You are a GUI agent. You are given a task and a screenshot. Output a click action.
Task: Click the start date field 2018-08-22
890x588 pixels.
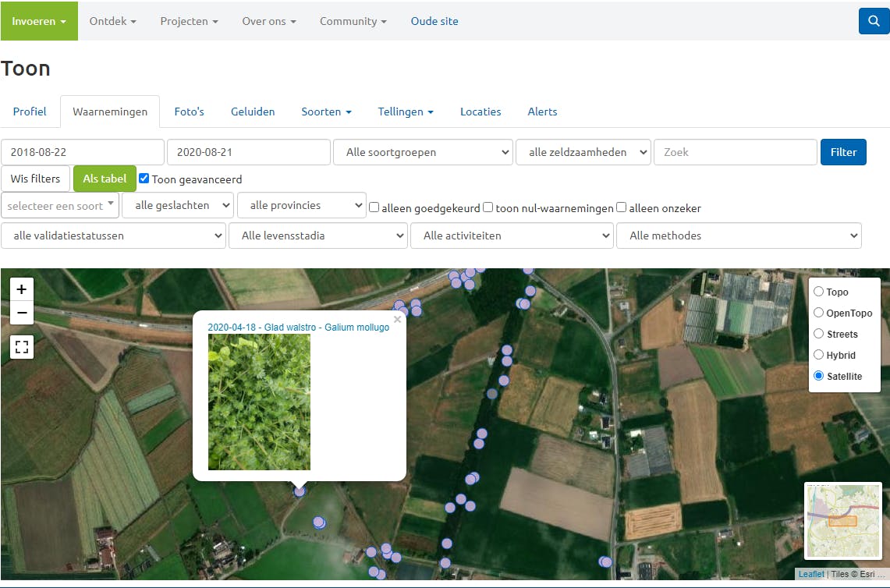tap(83, 152)
